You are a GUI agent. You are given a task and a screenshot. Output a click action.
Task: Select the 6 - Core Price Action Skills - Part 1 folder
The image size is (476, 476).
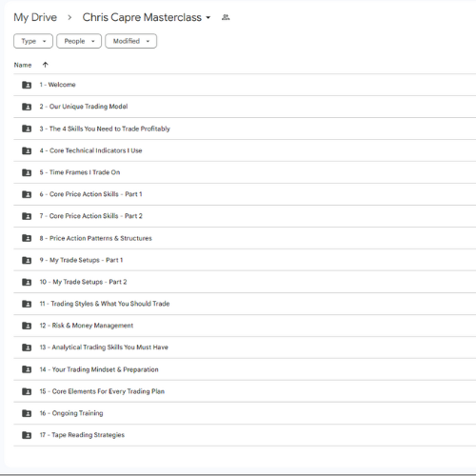[245, 194]
